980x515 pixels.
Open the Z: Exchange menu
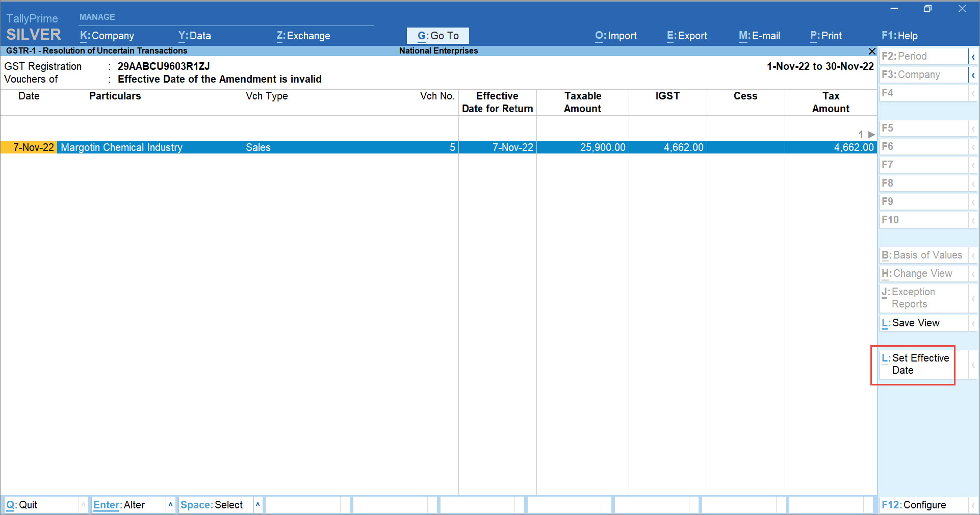[x=303, y=36]
